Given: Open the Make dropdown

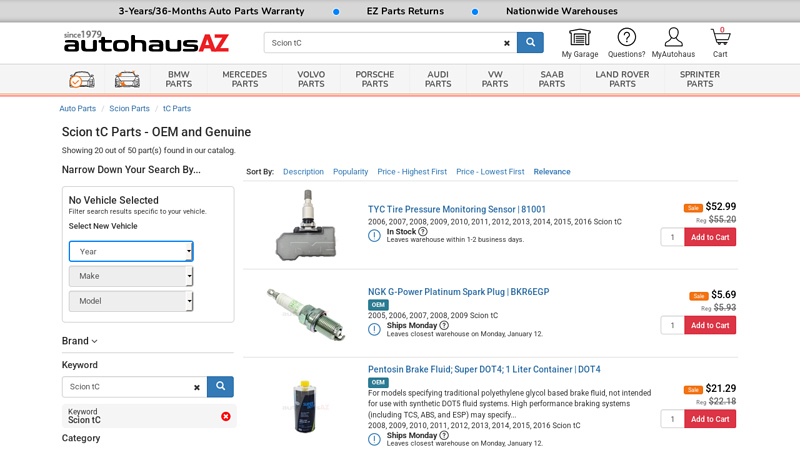Looking at the screenshot, I should point(131,276).
